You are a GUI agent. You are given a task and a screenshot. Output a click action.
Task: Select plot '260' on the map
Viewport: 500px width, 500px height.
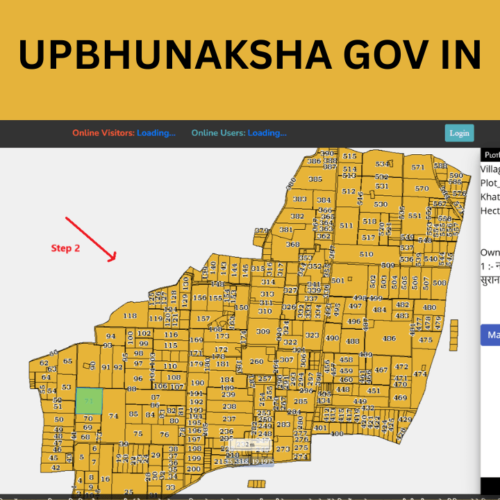click(256, 361)
